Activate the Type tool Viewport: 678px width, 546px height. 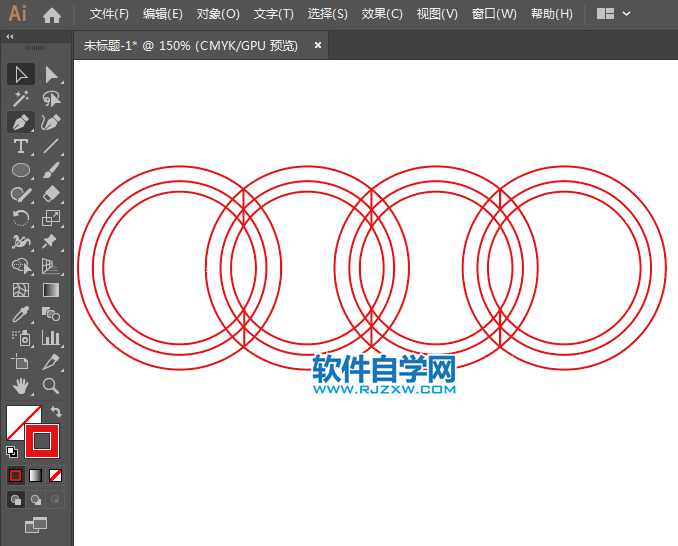21,146
